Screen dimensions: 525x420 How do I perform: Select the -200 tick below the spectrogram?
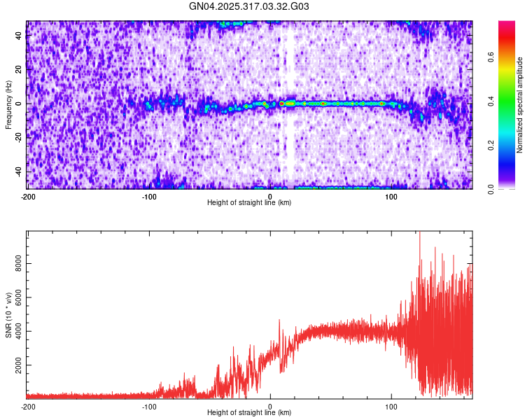(x=28, y=196)
